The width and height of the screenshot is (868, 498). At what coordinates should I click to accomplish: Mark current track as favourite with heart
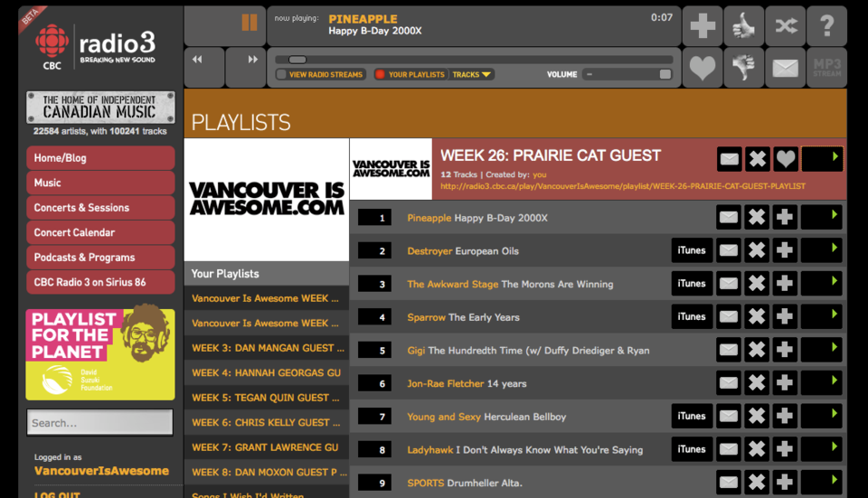click(703, 68)
